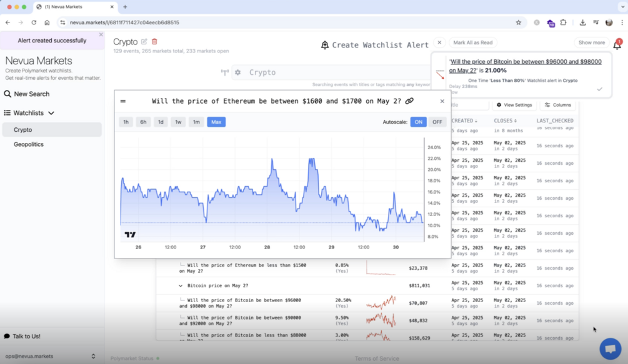Click the New Search magnifier icon
Viewport: 628px width, 364px height.
point(7,94)
